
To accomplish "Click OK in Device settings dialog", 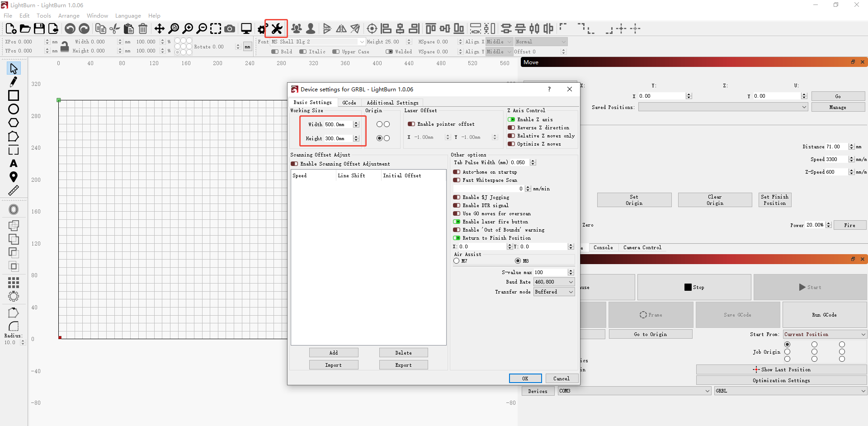I will point(525,379).
